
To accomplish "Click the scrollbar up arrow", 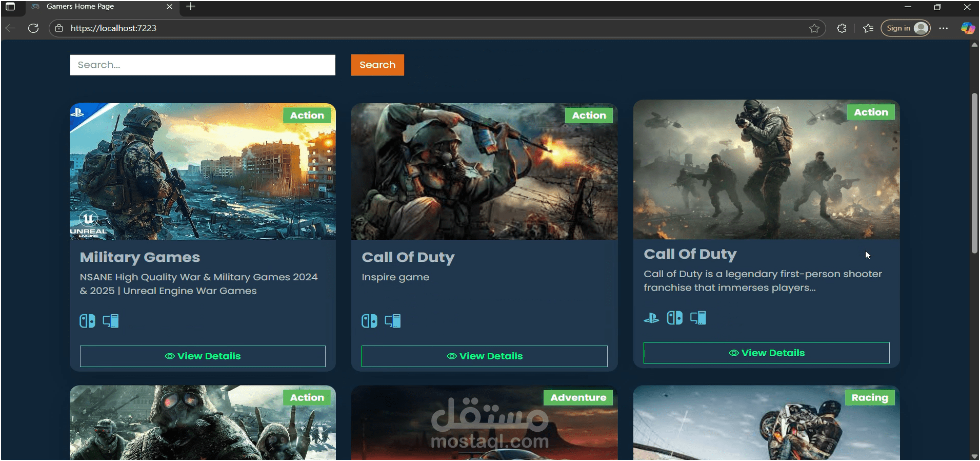I will pyautogui.click(x=974, y=45).
